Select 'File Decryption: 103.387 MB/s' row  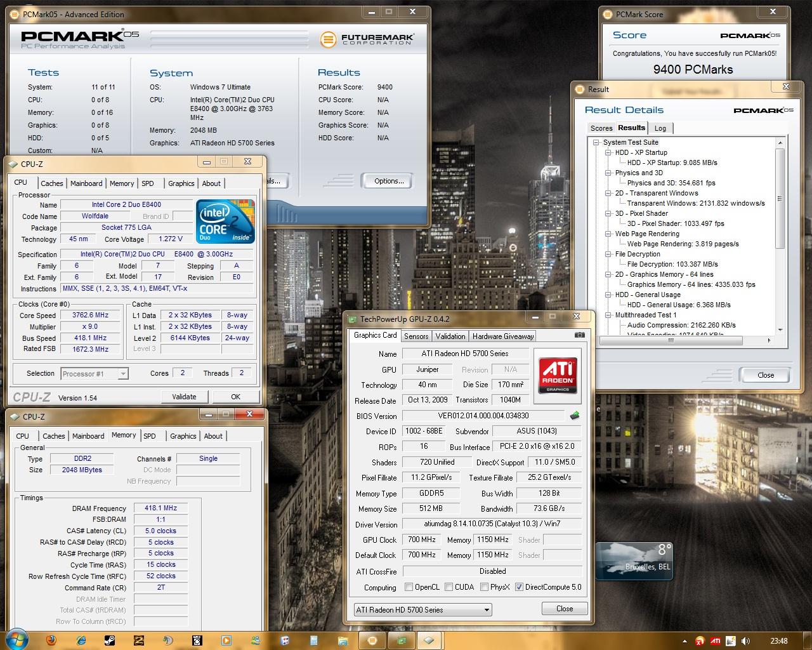672,264
